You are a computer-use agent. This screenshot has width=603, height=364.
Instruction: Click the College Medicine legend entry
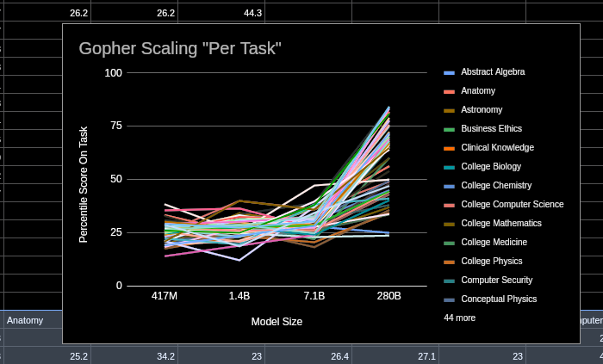click(x=494, y=243)
